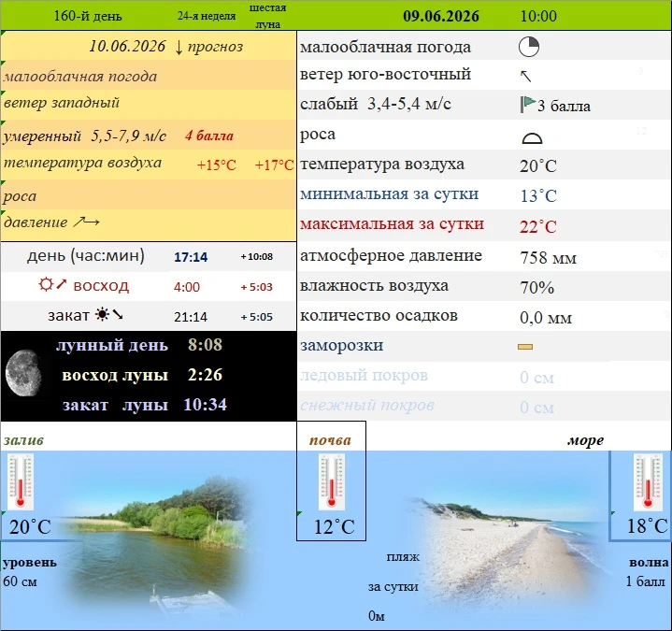Click the 'пляж' label
Viewport: 672px width, 631px height.
coord(403,557)
